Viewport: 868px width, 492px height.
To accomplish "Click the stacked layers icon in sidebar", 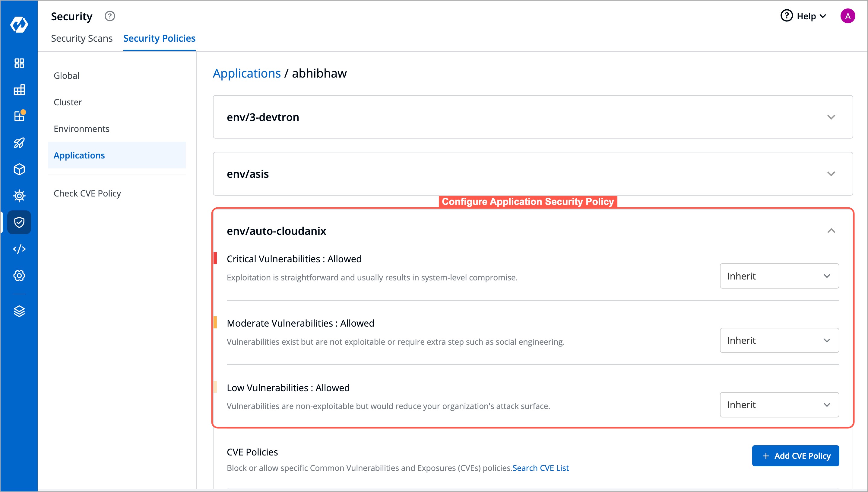I will click(19, 311).
